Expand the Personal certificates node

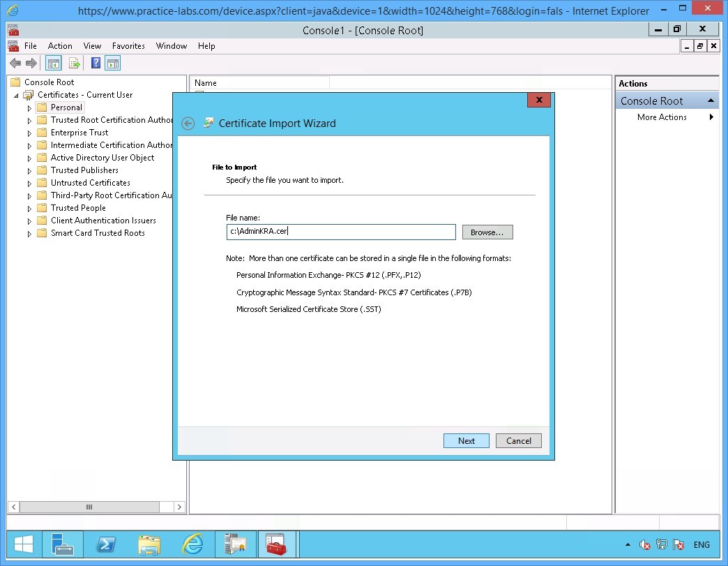[28, 107]
